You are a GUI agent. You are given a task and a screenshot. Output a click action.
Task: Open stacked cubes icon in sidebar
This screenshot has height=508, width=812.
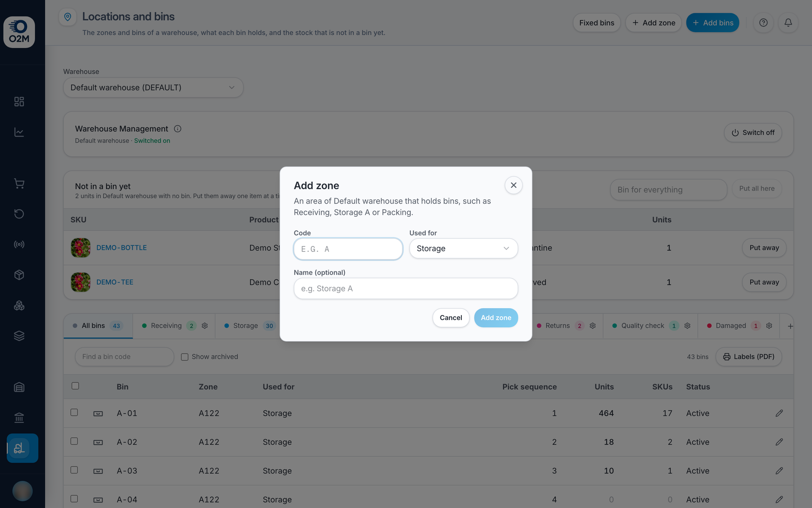pyautogui.click(x=19, y=305)
